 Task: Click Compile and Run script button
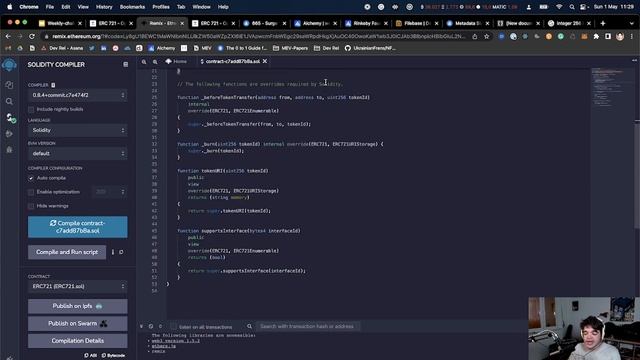tap(67, 252)
